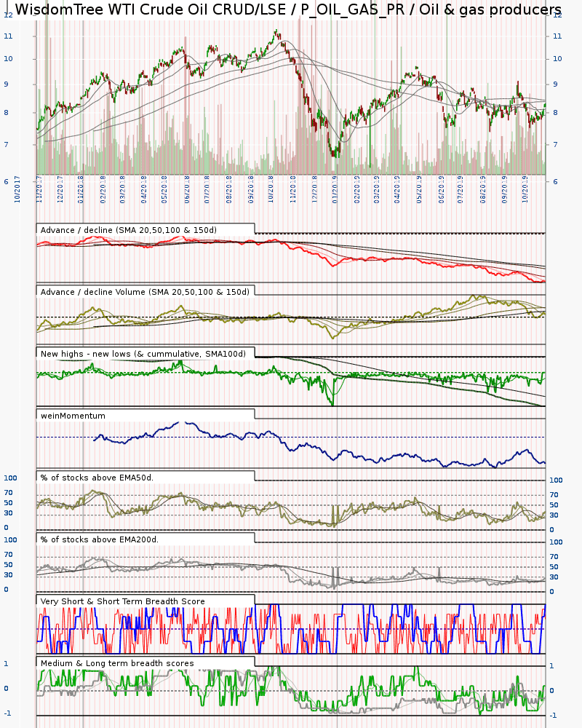Click right axis value 100 of EMA200d panel
This screenshot has height=728, width=582.
click(x=556, y=542)
